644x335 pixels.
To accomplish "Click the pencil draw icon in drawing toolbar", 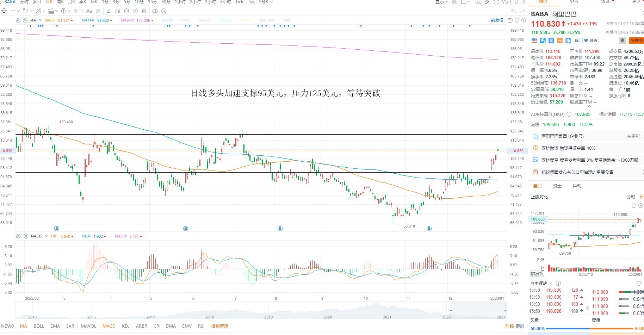I will [109, 11].
